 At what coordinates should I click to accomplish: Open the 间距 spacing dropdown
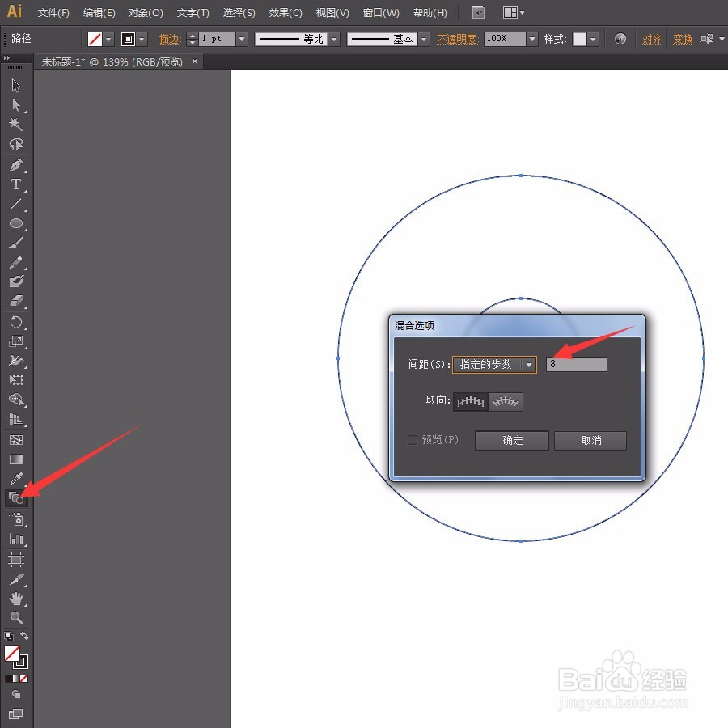click(x=530, y=364)
